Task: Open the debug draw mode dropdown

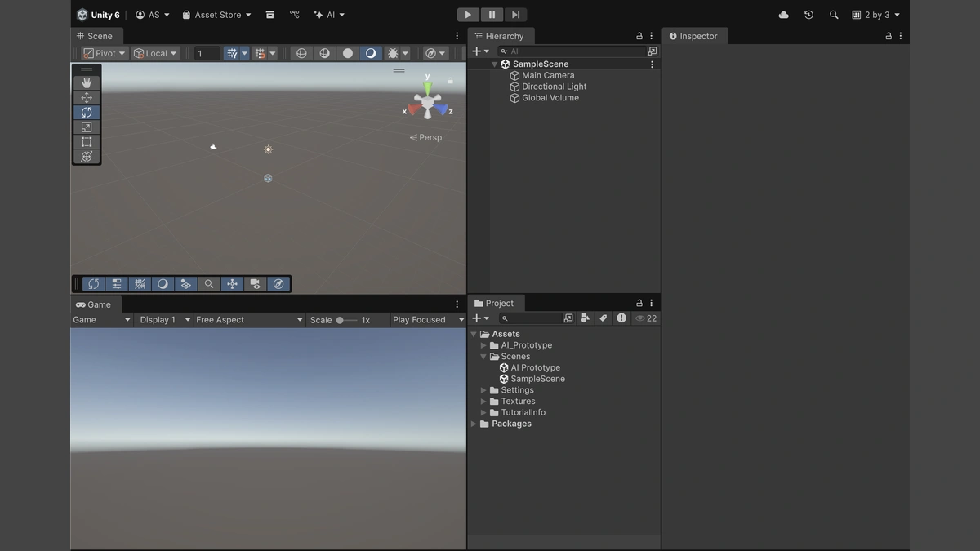Action: point(405,53)
